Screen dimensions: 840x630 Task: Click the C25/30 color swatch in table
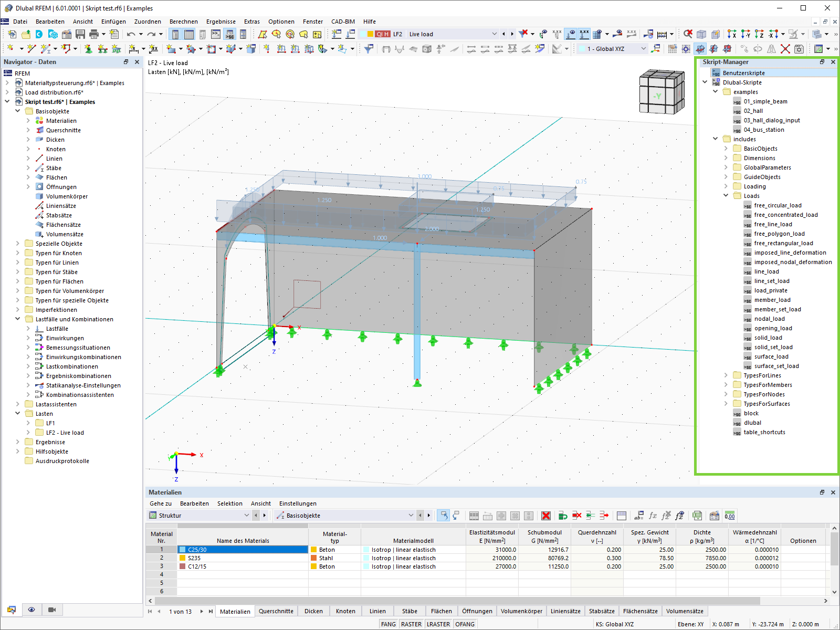[183, 550]
